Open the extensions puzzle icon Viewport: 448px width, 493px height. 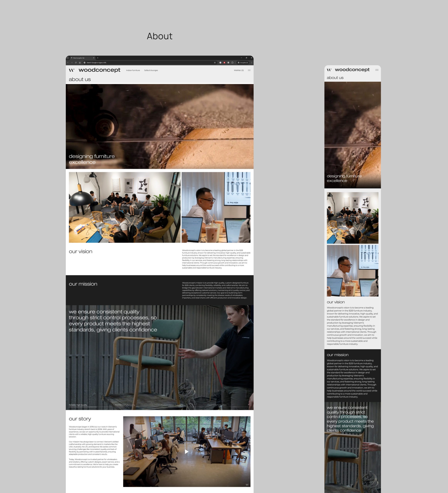tap(232, 63)
